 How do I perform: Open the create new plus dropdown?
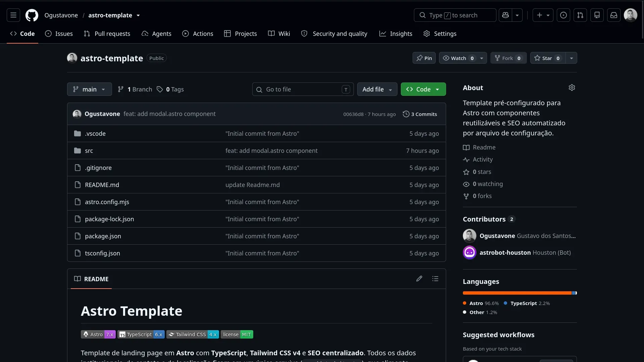click(x=543, y=15)
